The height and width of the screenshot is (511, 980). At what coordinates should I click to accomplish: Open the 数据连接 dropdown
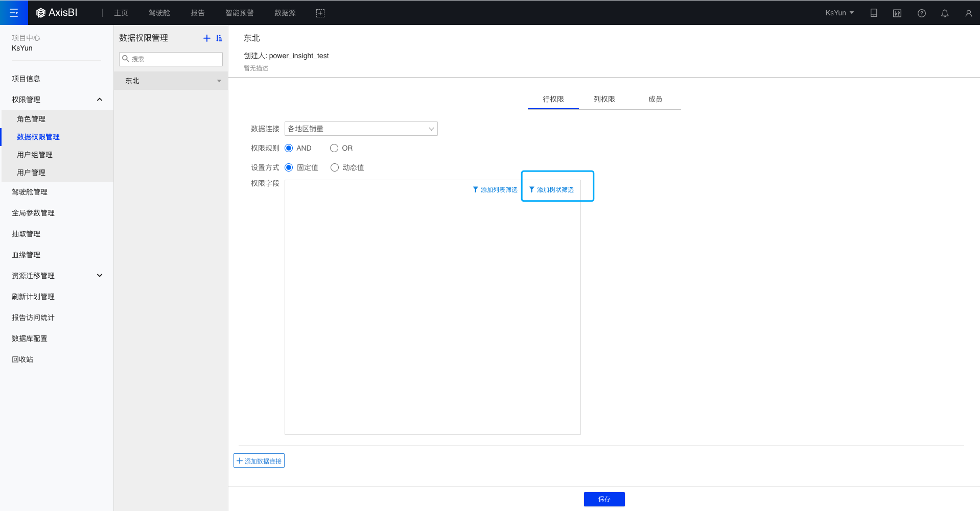tap(361, 129)
